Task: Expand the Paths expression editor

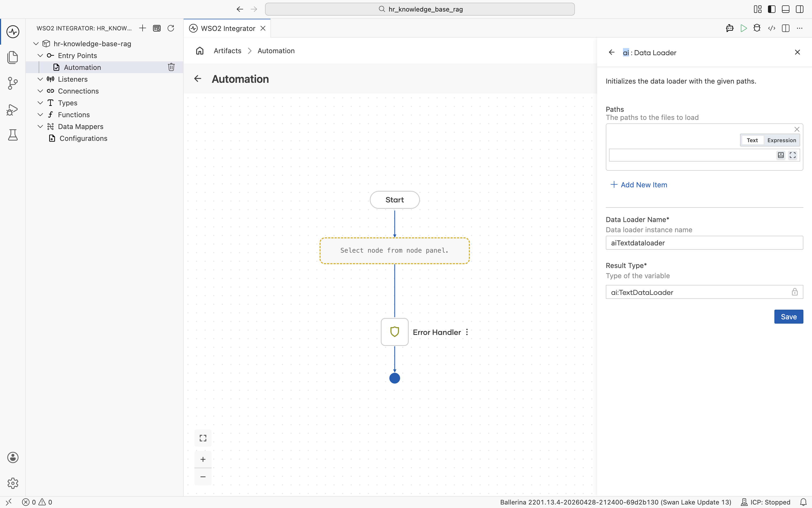Action: pos(793,155)
